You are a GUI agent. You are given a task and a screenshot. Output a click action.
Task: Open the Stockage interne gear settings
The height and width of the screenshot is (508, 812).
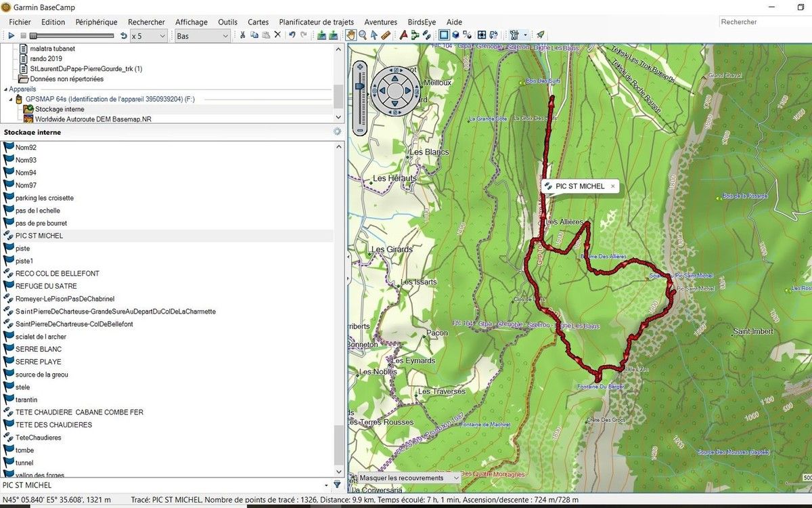[337, 131]
